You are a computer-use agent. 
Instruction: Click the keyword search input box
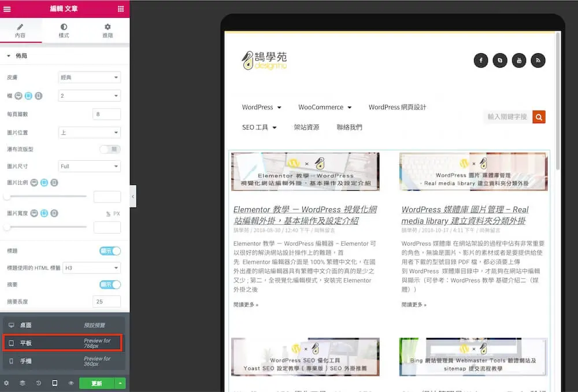508,117
